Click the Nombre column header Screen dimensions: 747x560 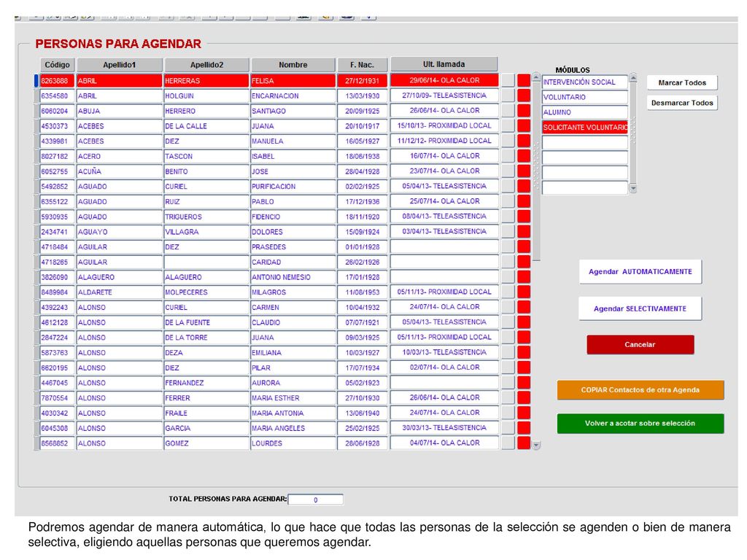[x=293, y=65]
